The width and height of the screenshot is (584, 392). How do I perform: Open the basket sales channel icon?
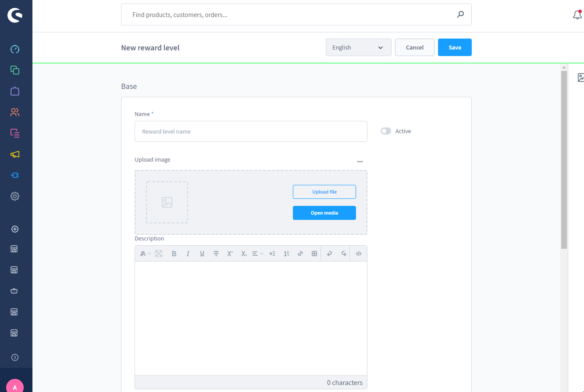[x=14, y=291]
